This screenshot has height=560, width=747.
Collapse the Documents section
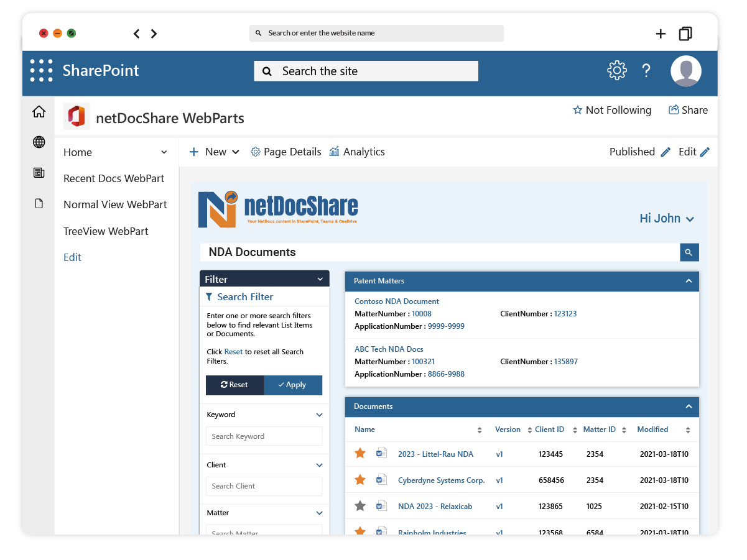coord(689,406)
